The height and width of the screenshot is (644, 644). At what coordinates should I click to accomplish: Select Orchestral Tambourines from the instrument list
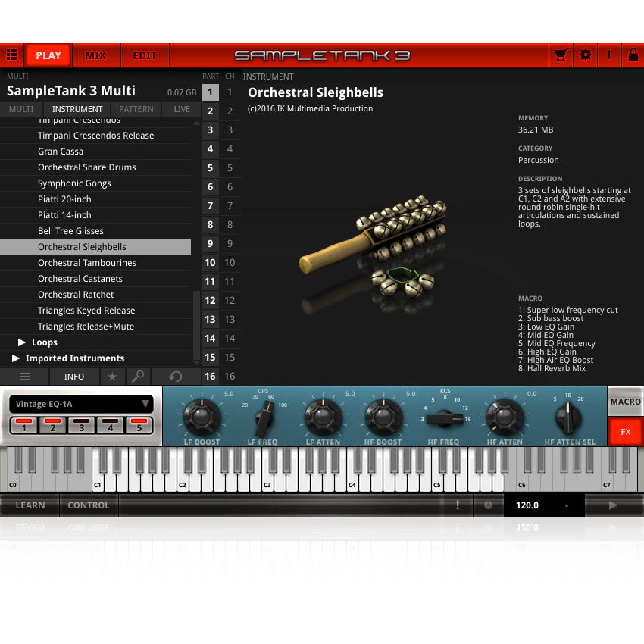pos(88,262)
